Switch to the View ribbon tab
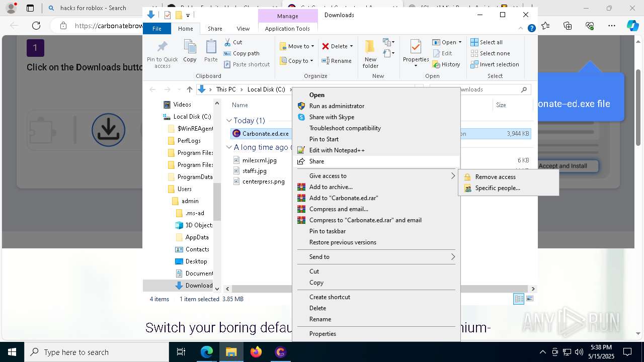 [243, 29]
